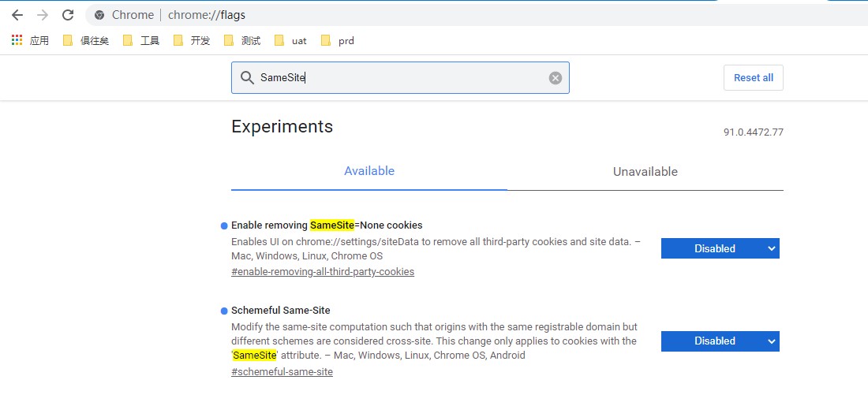Open the 工具 bookmarks folder

point(142,40)
